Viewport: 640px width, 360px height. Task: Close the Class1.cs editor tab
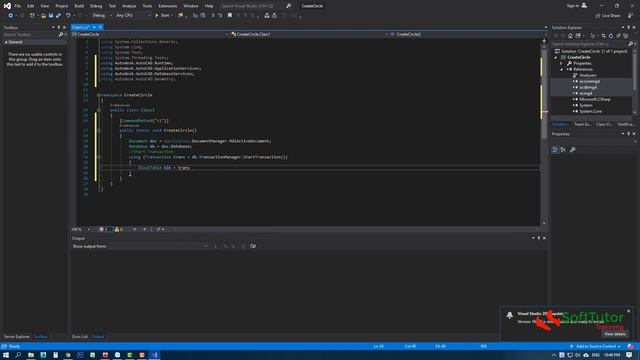pyautogui.click(x=100, y=27)
